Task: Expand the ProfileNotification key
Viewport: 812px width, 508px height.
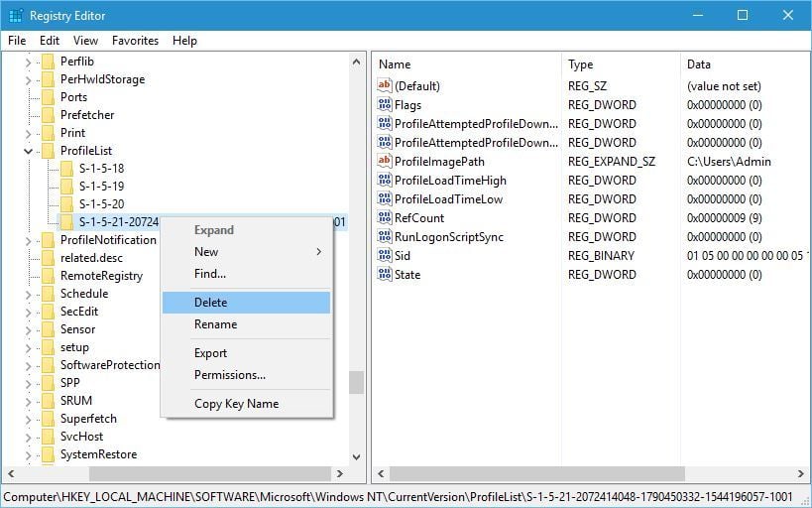Action: click(28, 240)
